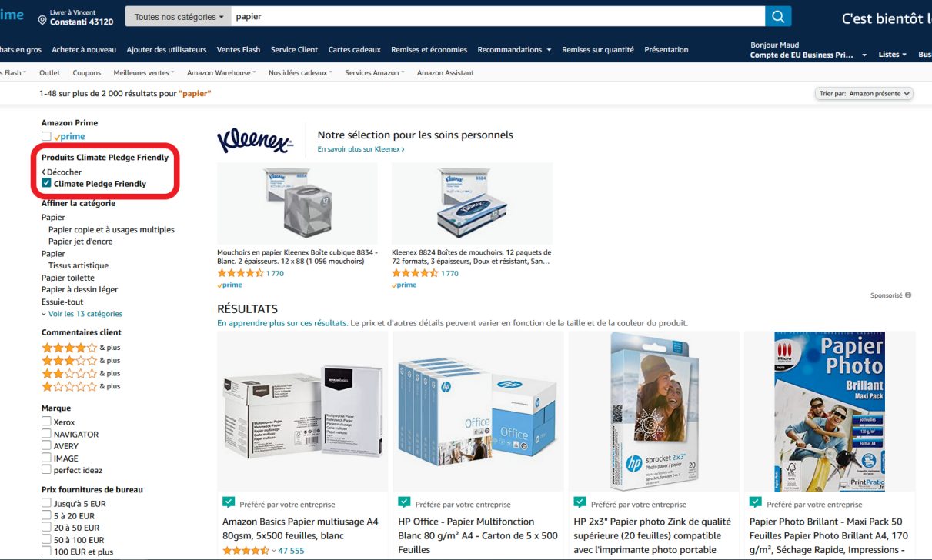Click into the search field containing papier
The width and height of the screenshot is (932, 560).
tap(498, 16)
